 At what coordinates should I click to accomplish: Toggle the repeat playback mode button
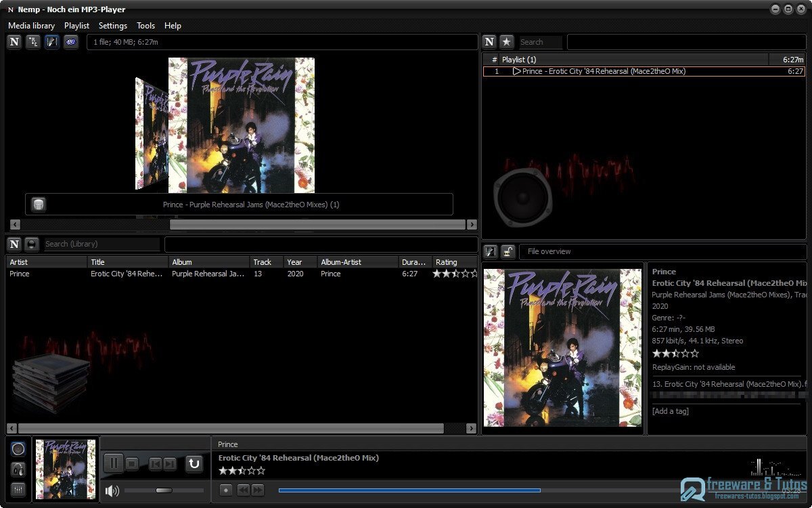[194, 463]
